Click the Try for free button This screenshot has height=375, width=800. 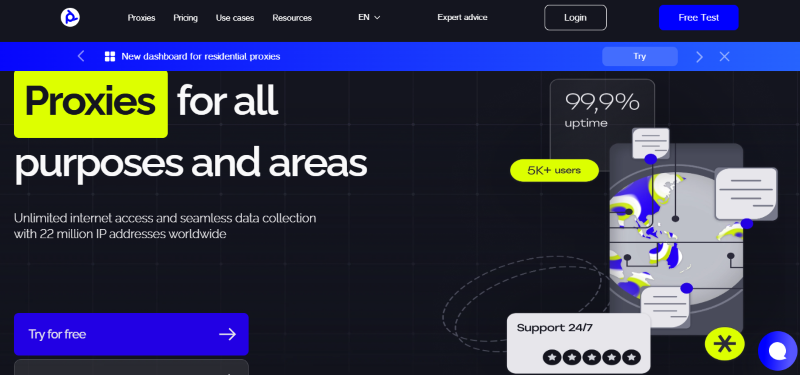[x=131, y=334]
